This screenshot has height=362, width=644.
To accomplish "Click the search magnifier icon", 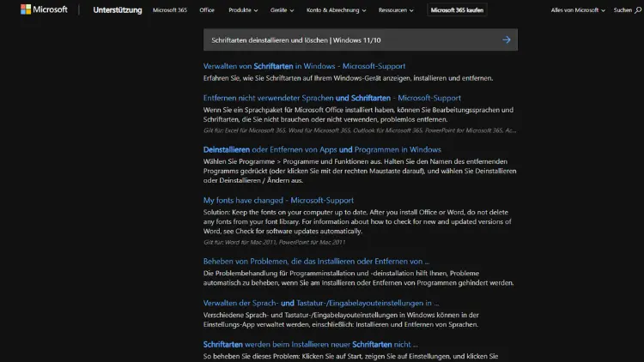I will coord(637,10).
